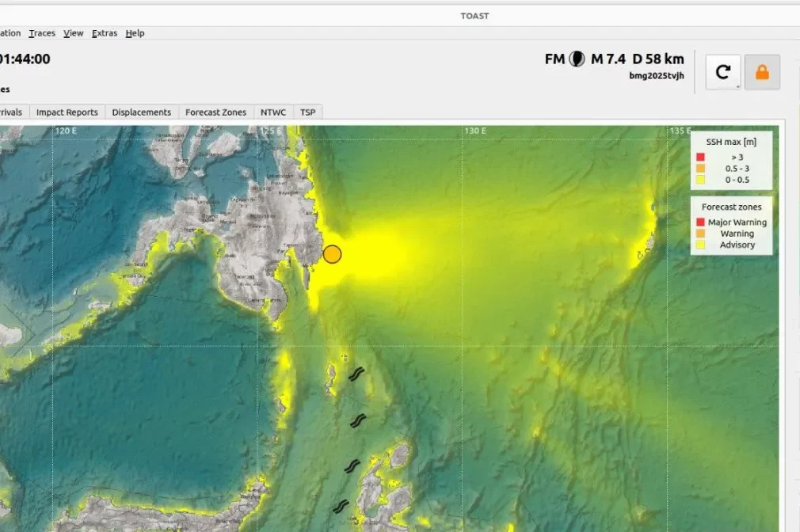This screenshot has height=532, width=800.
Task: Open the Help menu
Action: [x=135, y=33]
